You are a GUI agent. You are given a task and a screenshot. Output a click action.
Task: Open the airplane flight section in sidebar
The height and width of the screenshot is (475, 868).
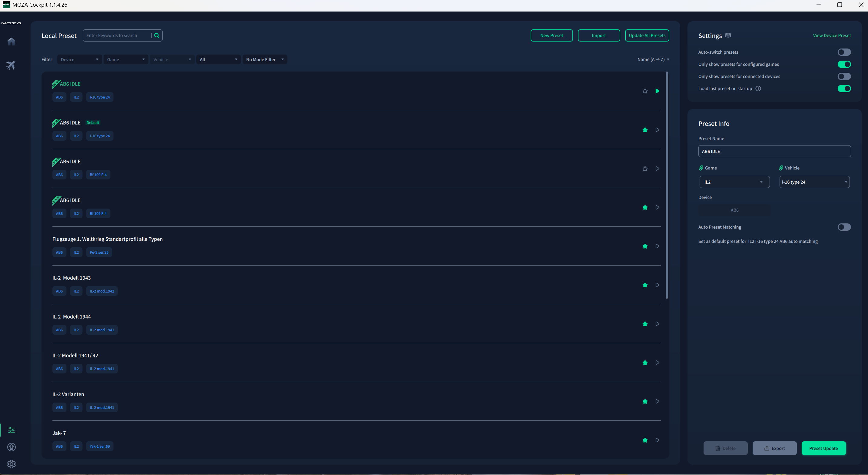click(11, 65)
